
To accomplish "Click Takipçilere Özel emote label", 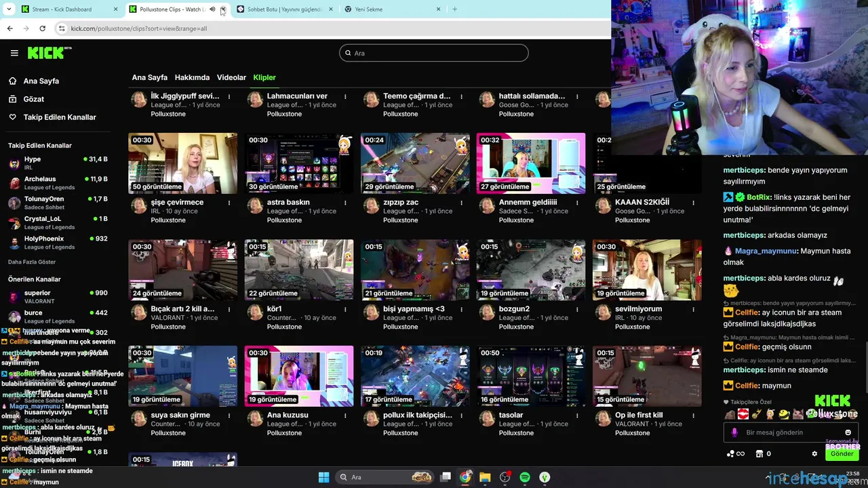I will [x=747, y=402].
